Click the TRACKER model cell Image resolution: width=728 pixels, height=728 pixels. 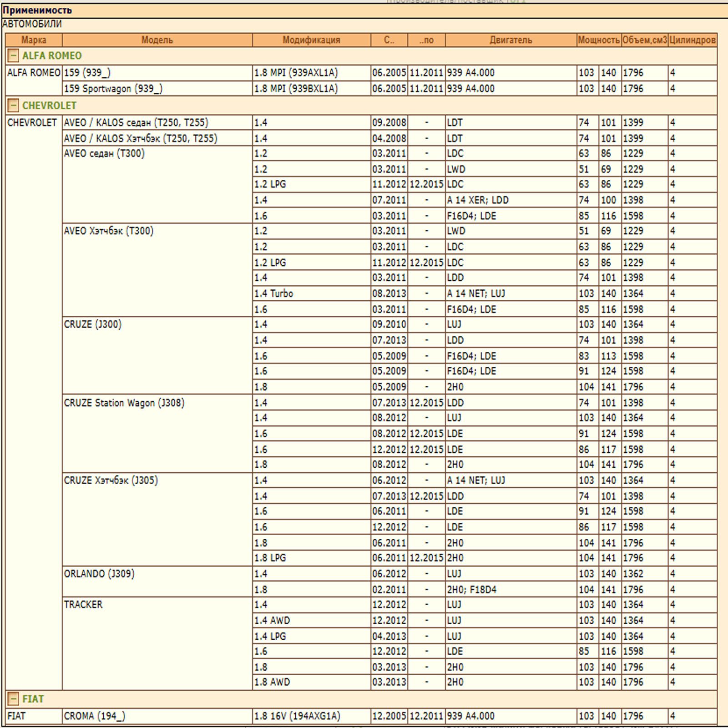pyautogui.click(x=83, y=605)
